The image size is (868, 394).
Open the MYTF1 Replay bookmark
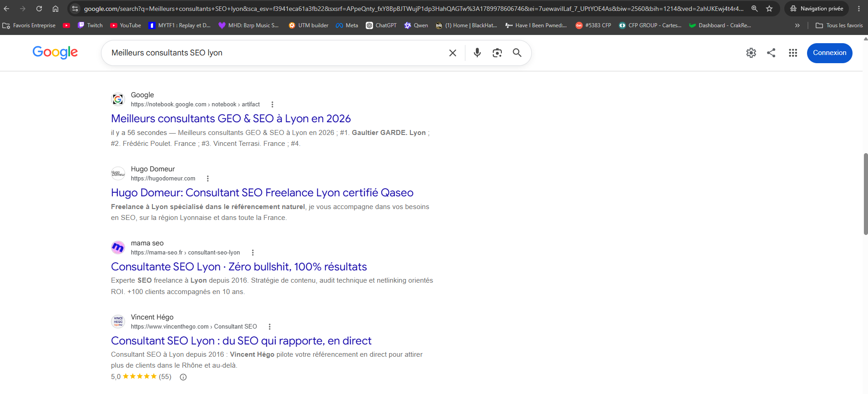179,25
